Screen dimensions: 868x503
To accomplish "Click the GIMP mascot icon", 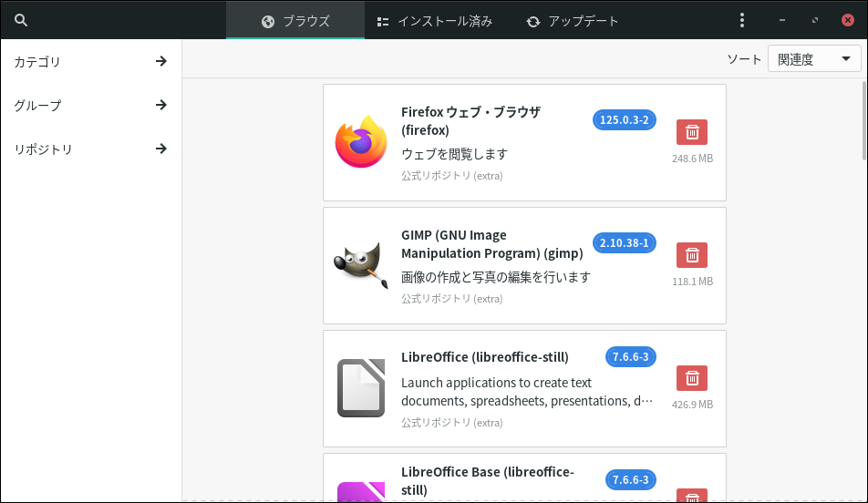I will click(x=361, y=264).
